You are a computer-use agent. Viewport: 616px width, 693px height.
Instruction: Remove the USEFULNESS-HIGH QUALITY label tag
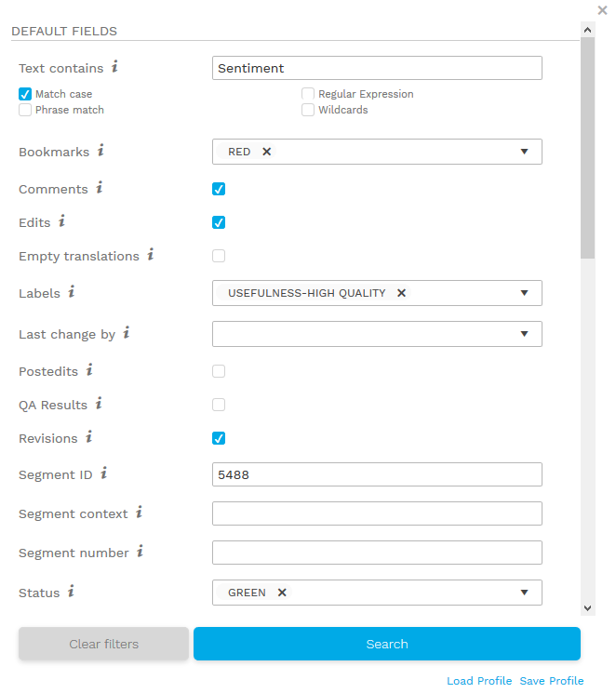coord(401,293)
